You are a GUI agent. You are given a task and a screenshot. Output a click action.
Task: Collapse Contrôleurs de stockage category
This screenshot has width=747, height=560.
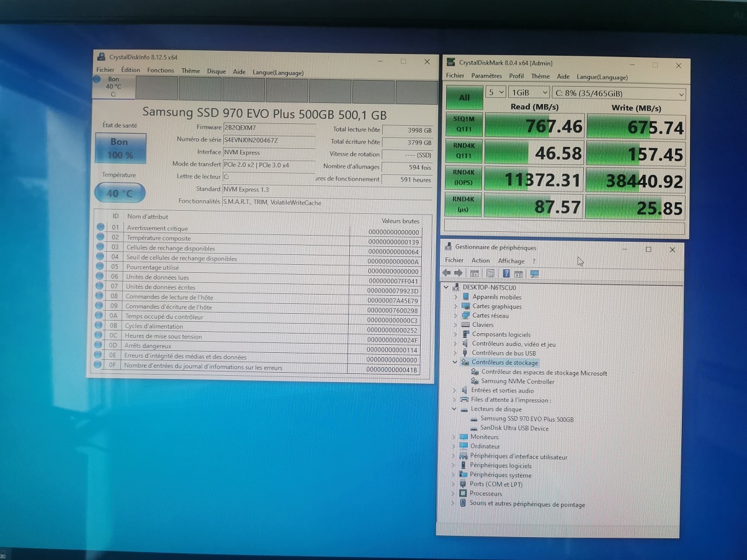point(455,363)
